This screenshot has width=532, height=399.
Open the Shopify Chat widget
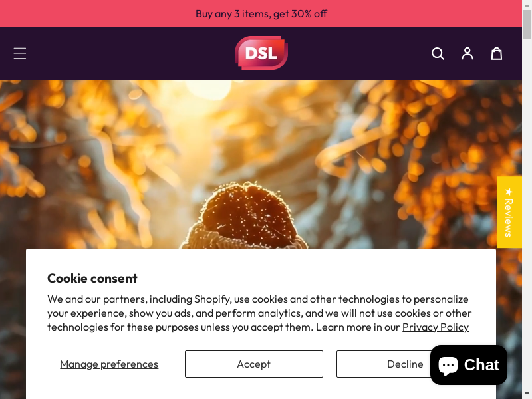pos(469,365)
